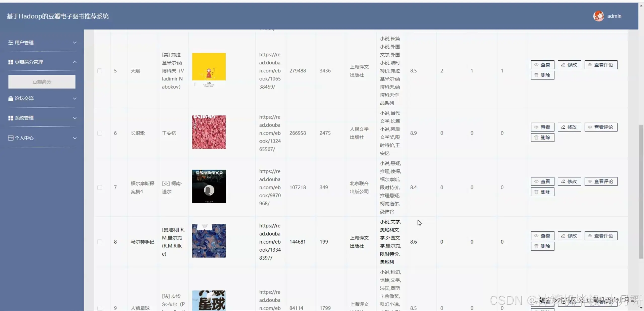Click the 长恨歌 book cover thumbnail

pos(209,132)
